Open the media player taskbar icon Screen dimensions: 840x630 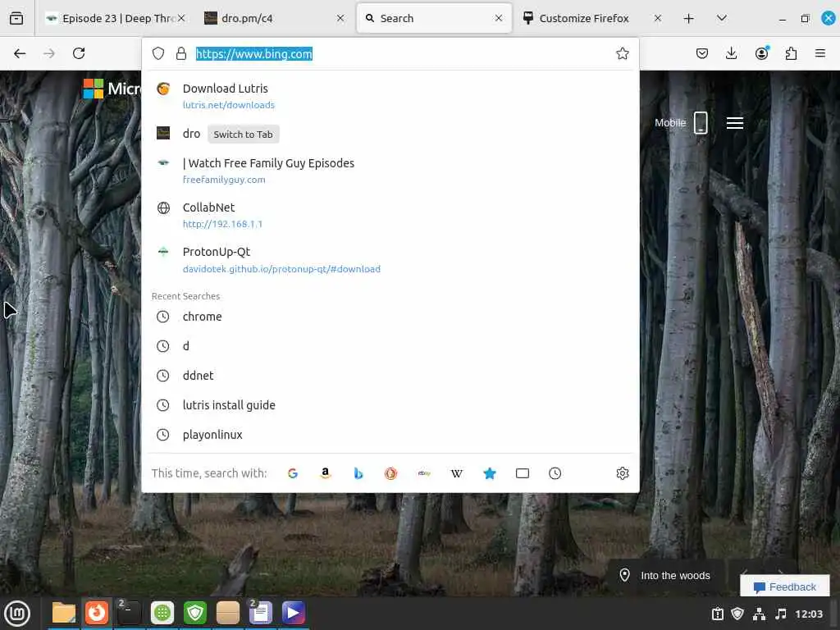[x=293, y=613]
